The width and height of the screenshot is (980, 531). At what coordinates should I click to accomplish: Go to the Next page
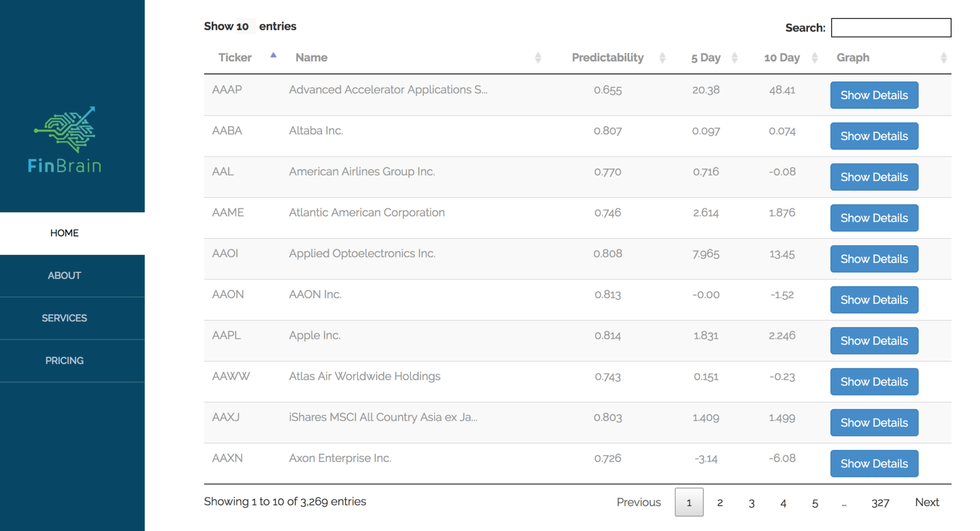[x=927, y=502]
